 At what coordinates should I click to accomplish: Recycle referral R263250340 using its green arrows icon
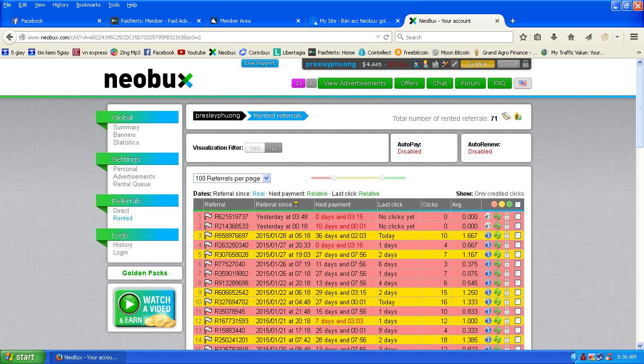click(x=497, y=245)
